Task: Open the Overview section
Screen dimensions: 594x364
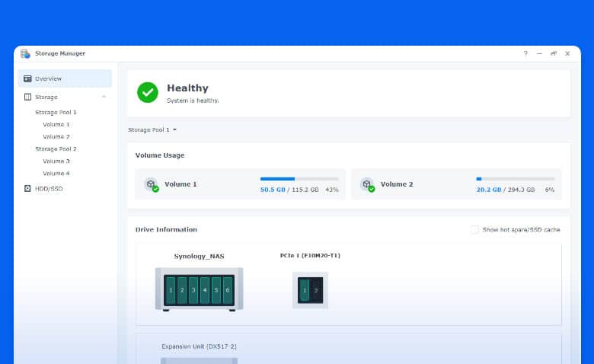Action: [x=65, y=78]
